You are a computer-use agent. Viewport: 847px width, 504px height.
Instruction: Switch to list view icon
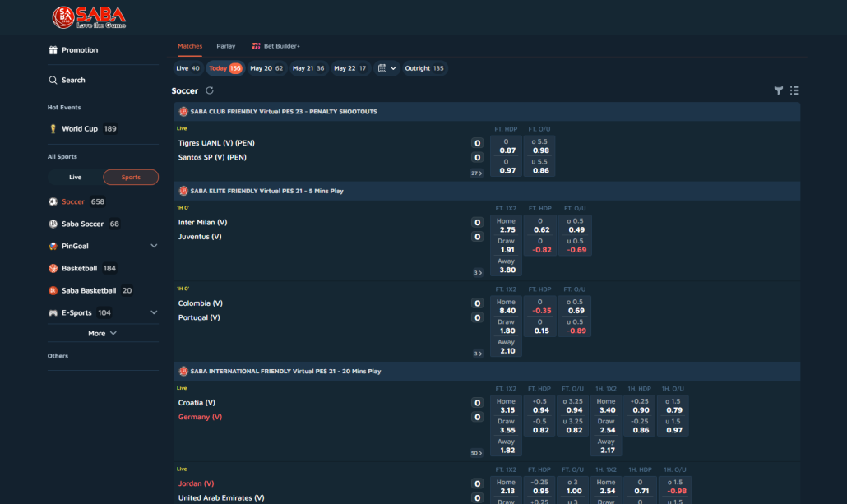pos(794,90)
